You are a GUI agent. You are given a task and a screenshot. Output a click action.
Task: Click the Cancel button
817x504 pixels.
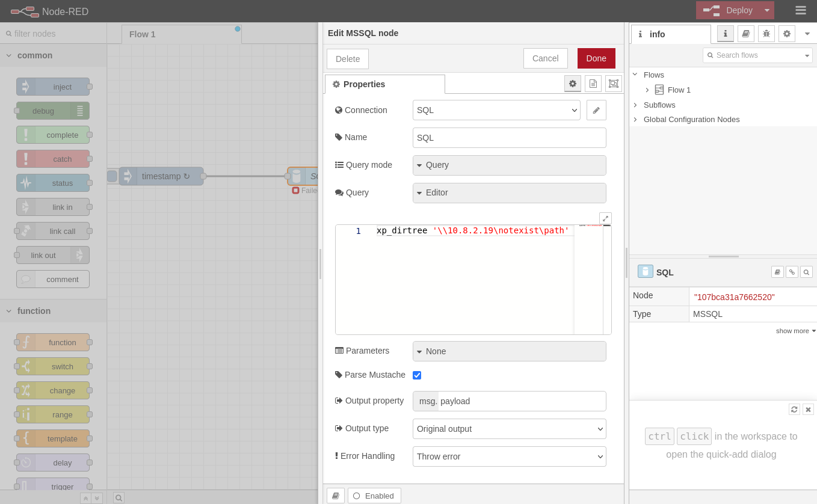(546, 58)
